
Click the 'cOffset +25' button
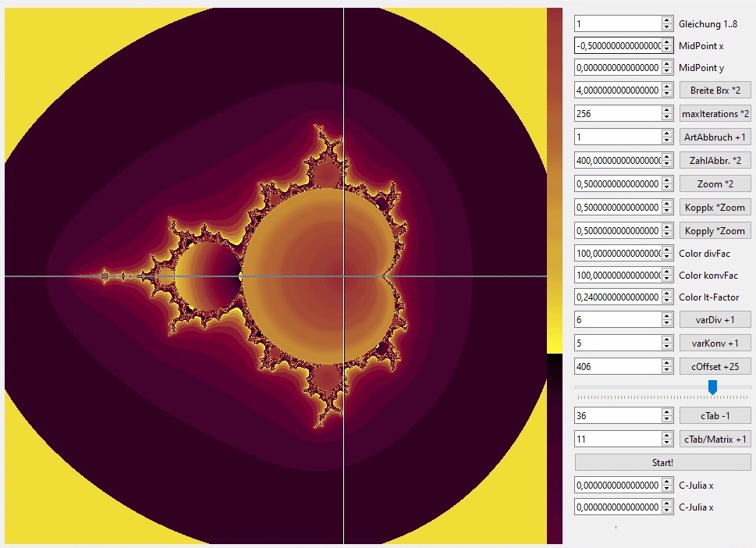715,366
